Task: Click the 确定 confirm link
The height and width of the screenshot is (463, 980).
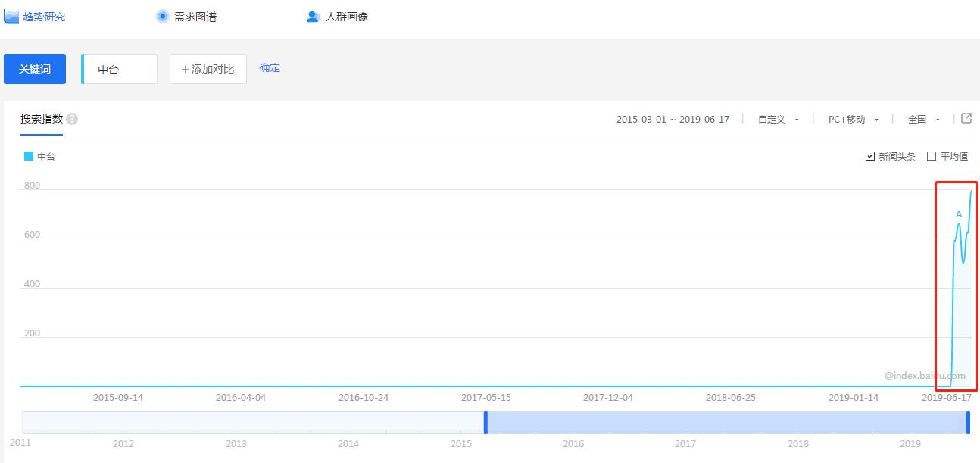Action: [x=270, y=67]
